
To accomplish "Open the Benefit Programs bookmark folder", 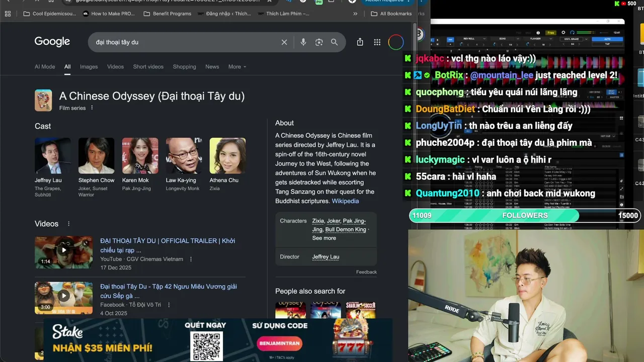I will (168, 14).
